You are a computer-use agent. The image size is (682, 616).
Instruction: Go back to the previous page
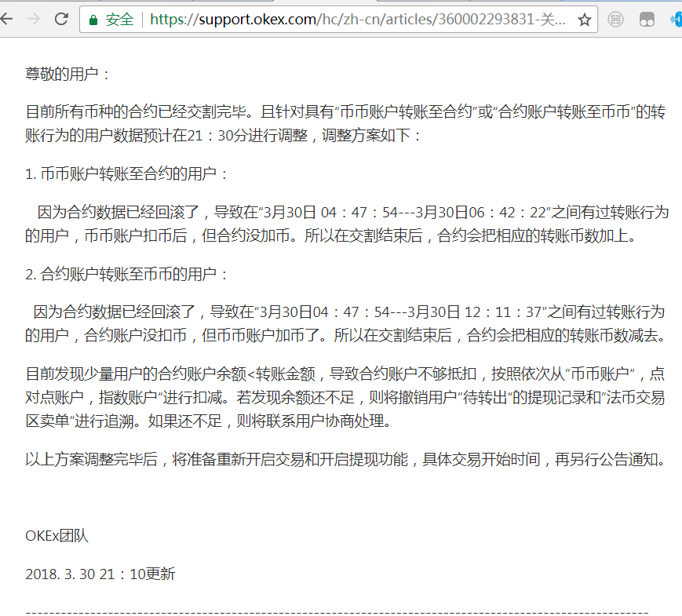tap(7, 20)
